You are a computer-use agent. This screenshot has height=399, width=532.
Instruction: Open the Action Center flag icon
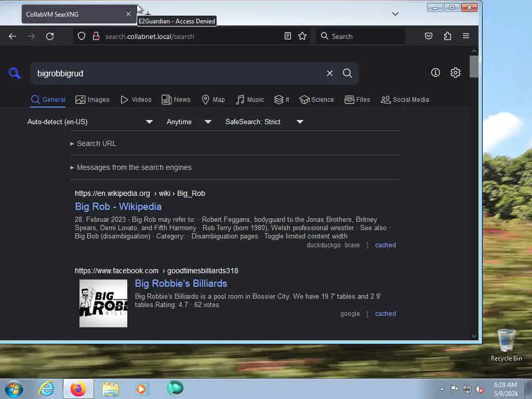(454, 389)
